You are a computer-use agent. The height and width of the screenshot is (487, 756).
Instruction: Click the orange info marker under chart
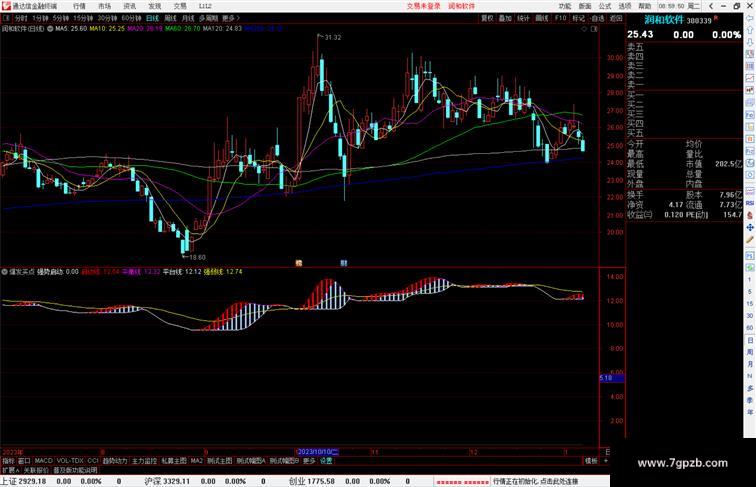coord(298,263)
